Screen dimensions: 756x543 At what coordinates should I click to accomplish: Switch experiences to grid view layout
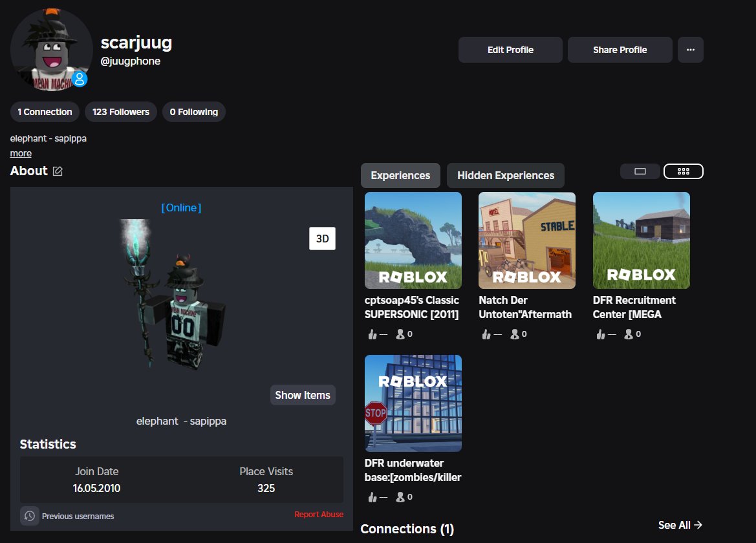click(683, 171)
